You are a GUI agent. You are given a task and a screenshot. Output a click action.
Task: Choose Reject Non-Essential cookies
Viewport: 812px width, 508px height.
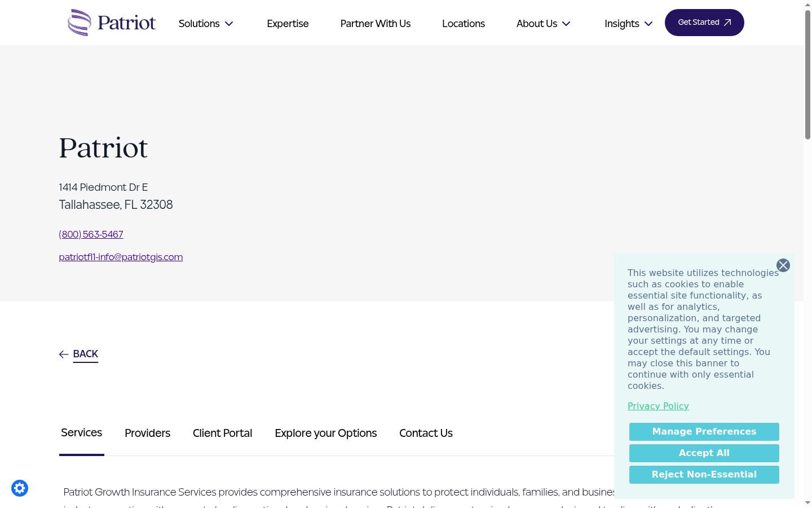pyautogui.click(x=704, y=475)
